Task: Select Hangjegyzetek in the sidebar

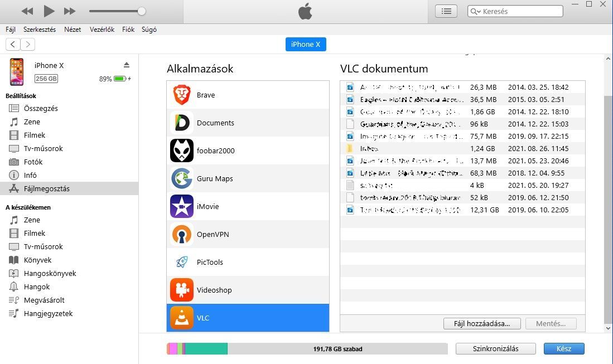Action: pyautogui.click(x=69, y=313)
